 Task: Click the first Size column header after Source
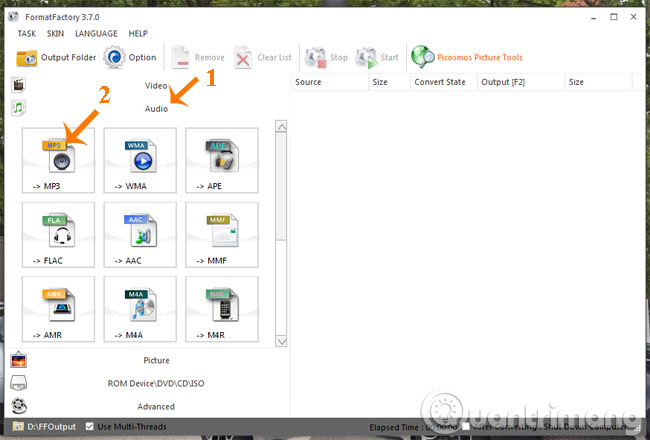pos(389,82)
